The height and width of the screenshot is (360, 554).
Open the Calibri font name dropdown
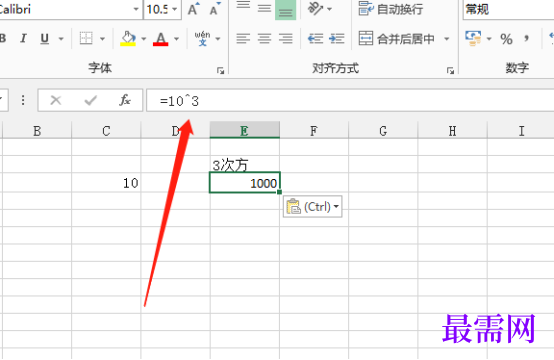tap(136, 9)
